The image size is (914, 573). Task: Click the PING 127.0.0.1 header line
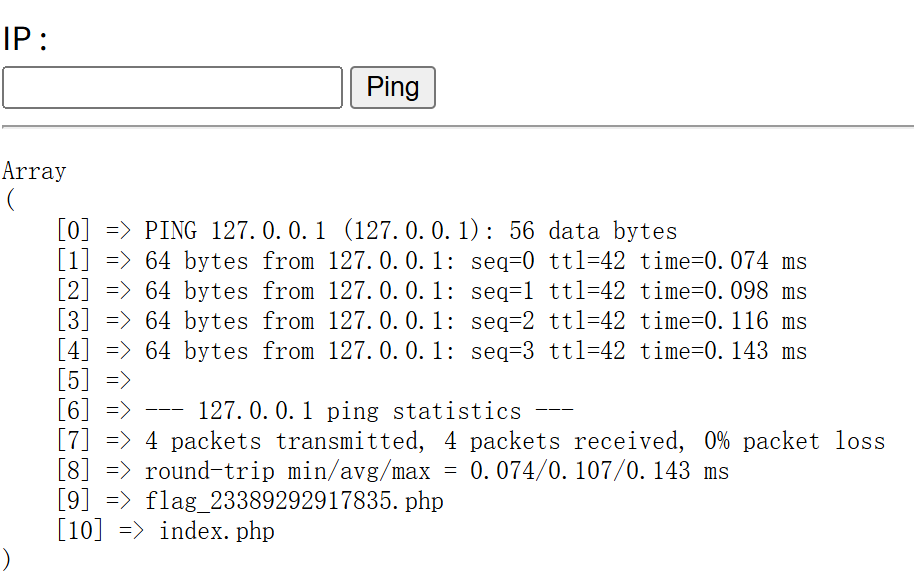[x=410, y=231]
